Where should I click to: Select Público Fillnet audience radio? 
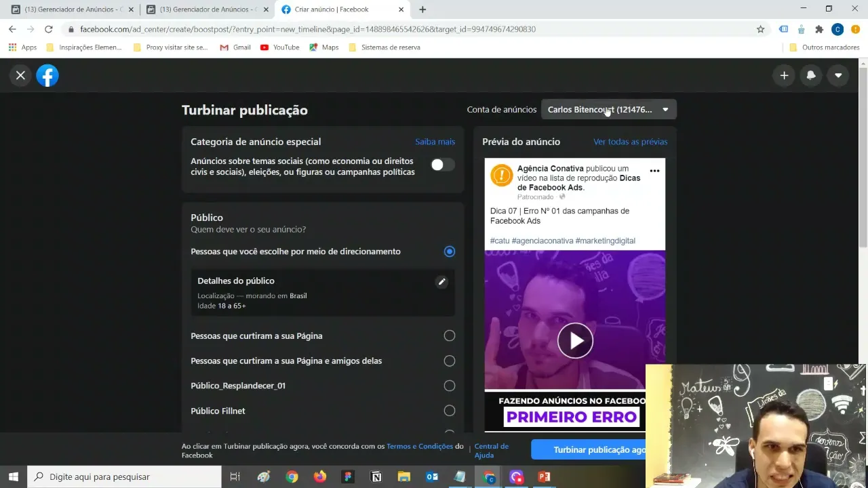coord(449,411)
